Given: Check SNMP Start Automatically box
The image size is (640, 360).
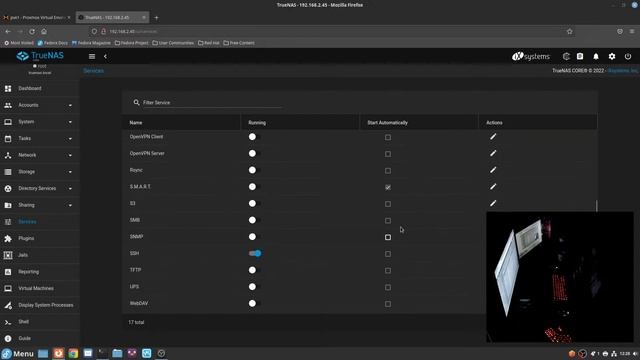Looking at the screenshot, I should (x=388, y=237).
